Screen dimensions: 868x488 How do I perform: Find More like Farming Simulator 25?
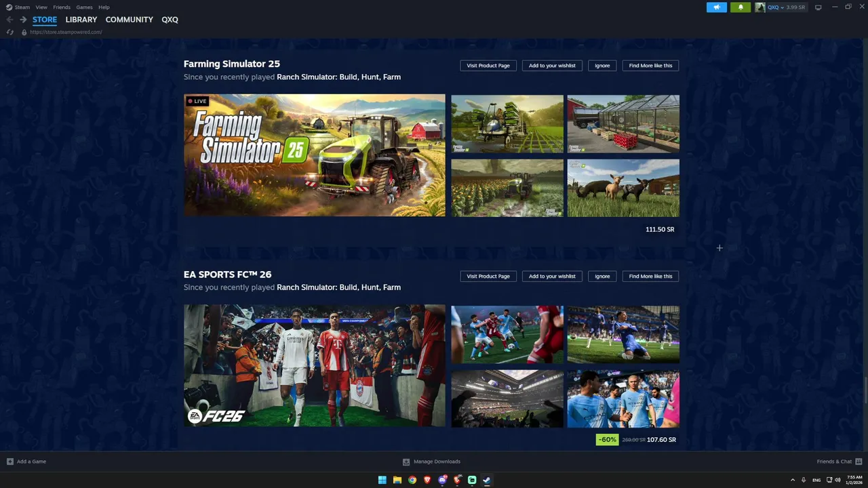650,66
